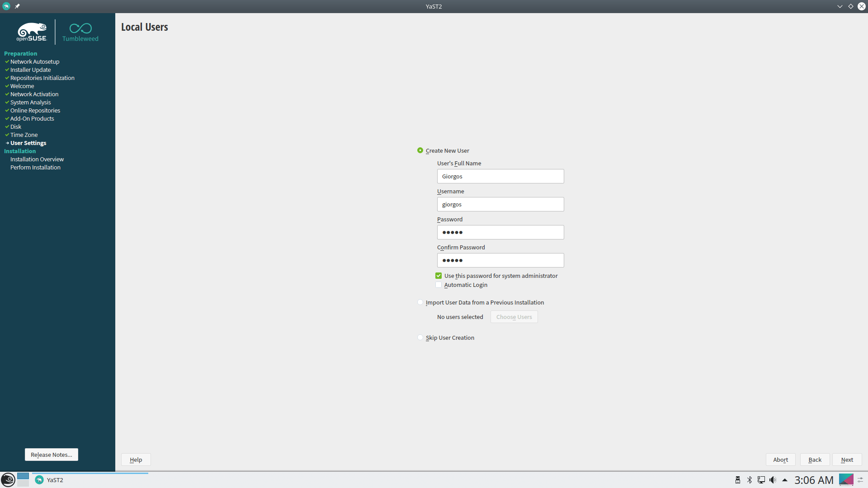Click the desktop pager icon in taskbar

23,479
